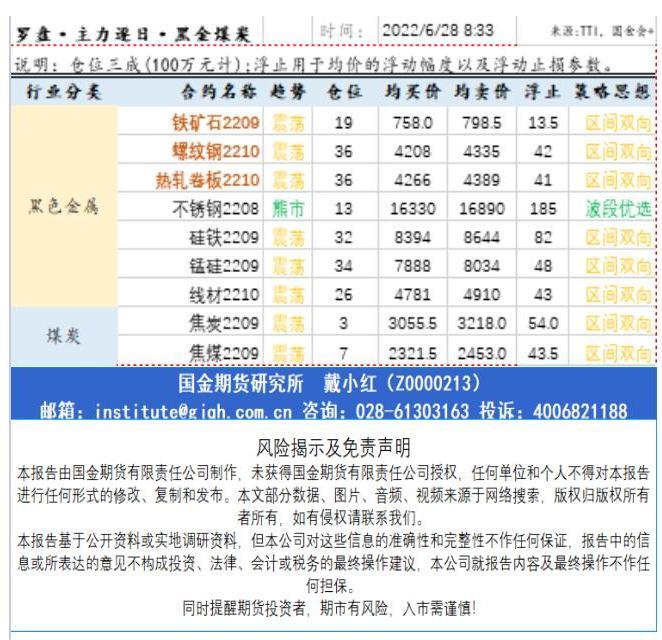This screenshot has width=662, height=640.
Task: Select the sell price 4335 for 螺纹钢2210
Action: (x=482, y=152)
